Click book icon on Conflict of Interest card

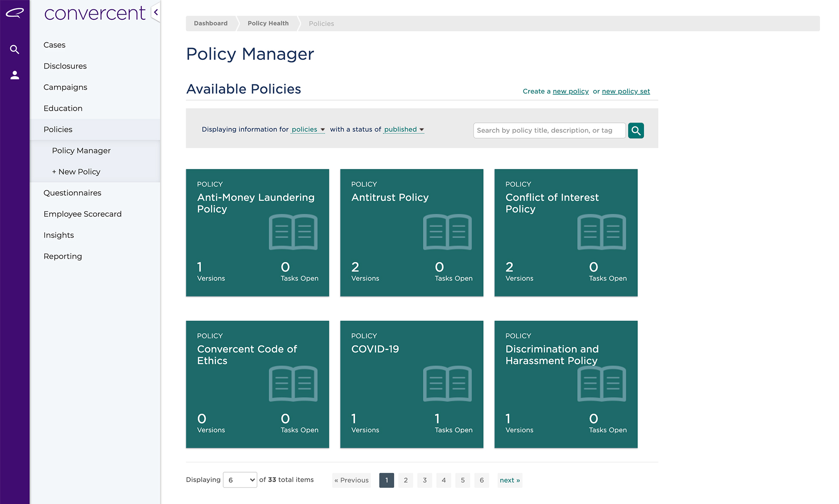click(601, 232)
